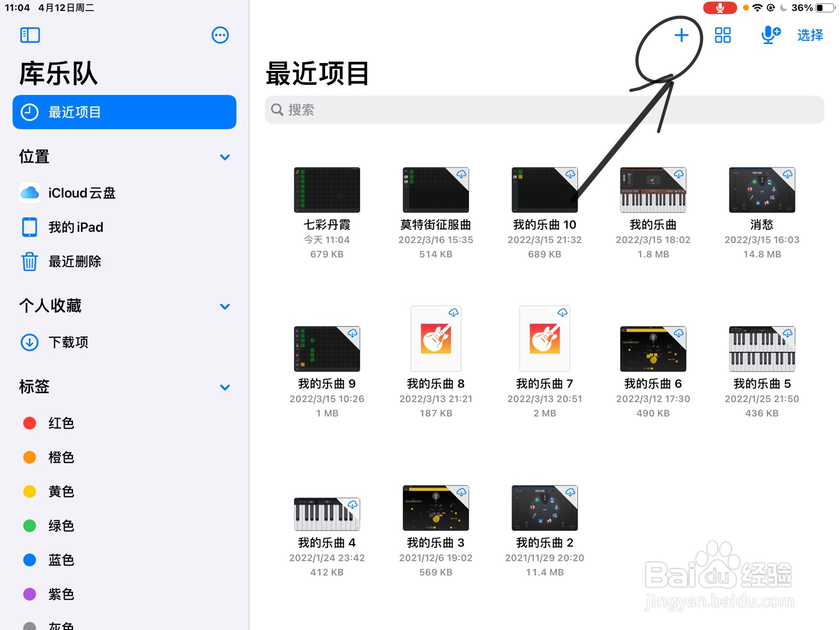Tap the search field
Image resolution: width=840 pixels, height=630 pixels.
[544, 110]
